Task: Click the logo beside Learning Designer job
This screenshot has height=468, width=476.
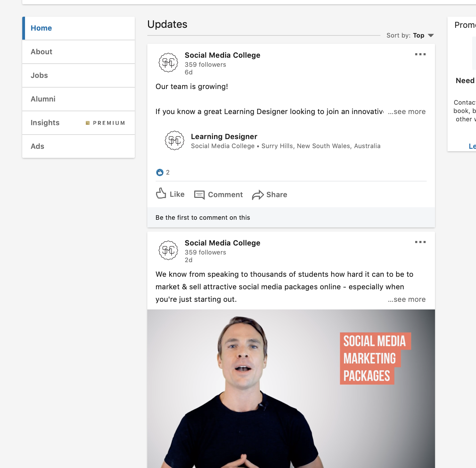Action: point(174,140)
